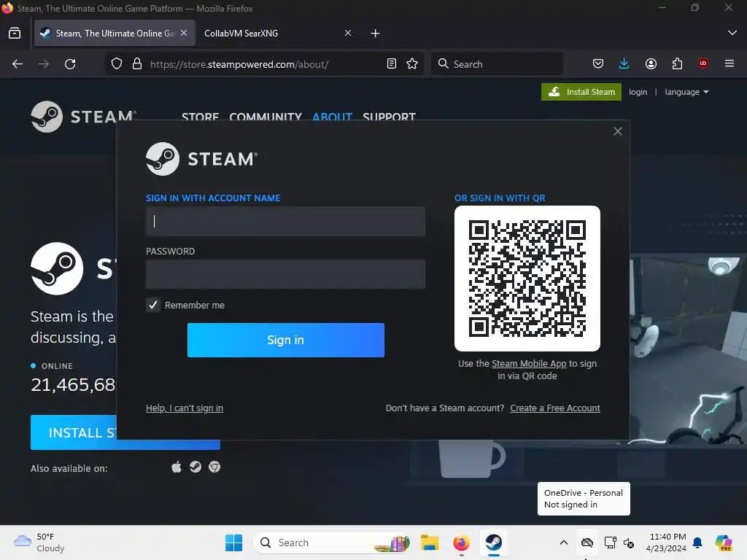Screen dimensions: 747x560
Task: Uncheck the Remember me checkbox
Action: coord(153,306)
